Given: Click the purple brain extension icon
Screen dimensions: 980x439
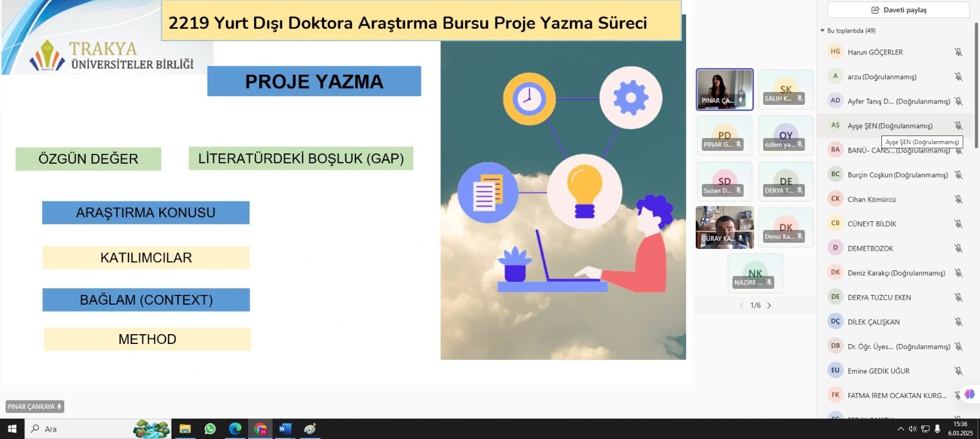Looking at the screenshot, I should (x=970, y=394).
